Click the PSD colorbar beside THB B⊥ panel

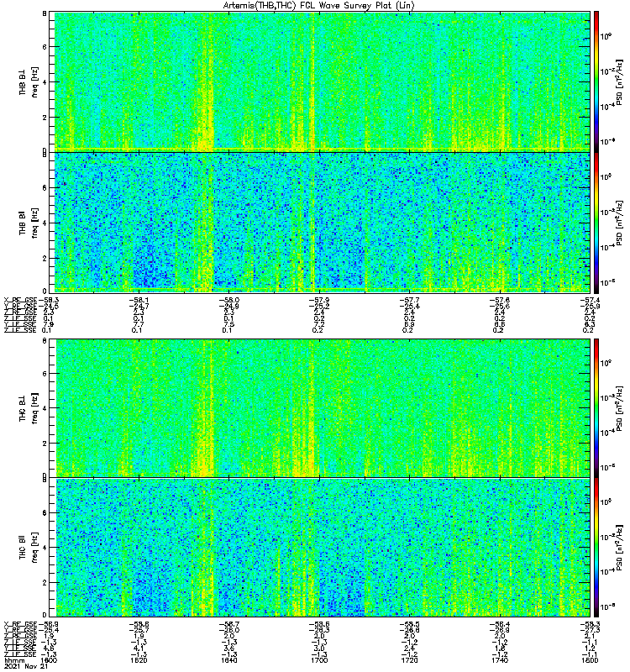click(596, 81)
